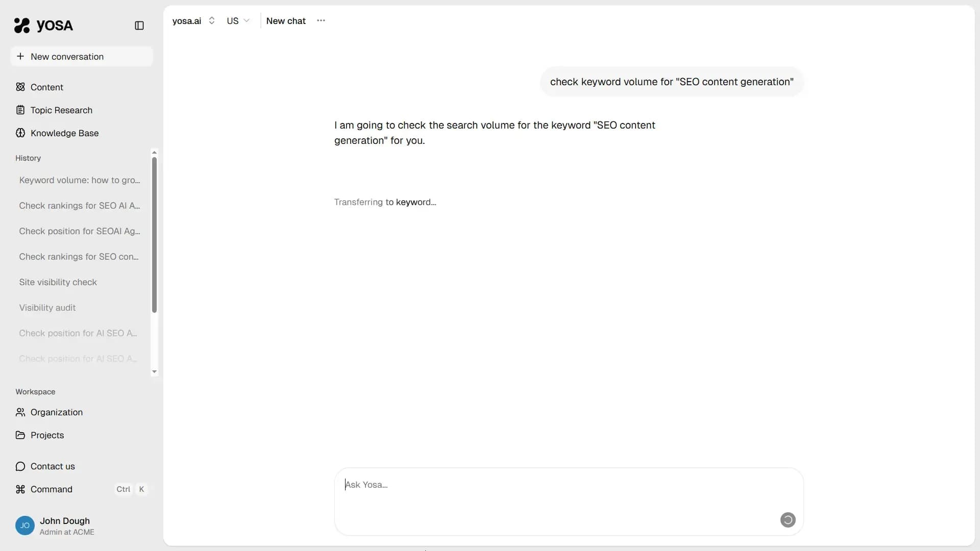Open Projects
This screenshot has width=980, height=551.
[x=82, y=435]
